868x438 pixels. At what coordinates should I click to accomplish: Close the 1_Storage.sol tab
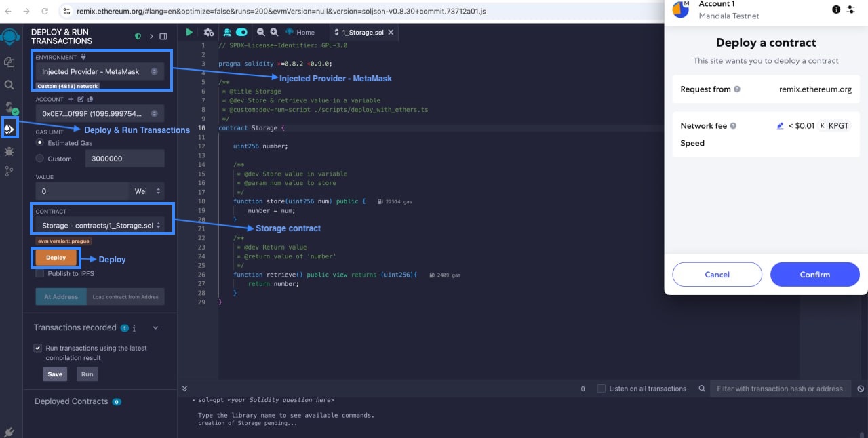point(391,32)
